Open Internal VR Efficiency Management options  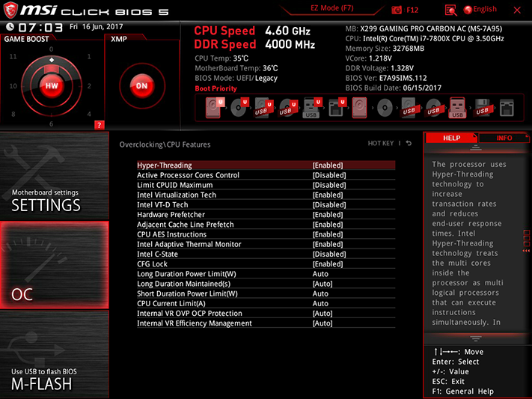tap(266, 323)
